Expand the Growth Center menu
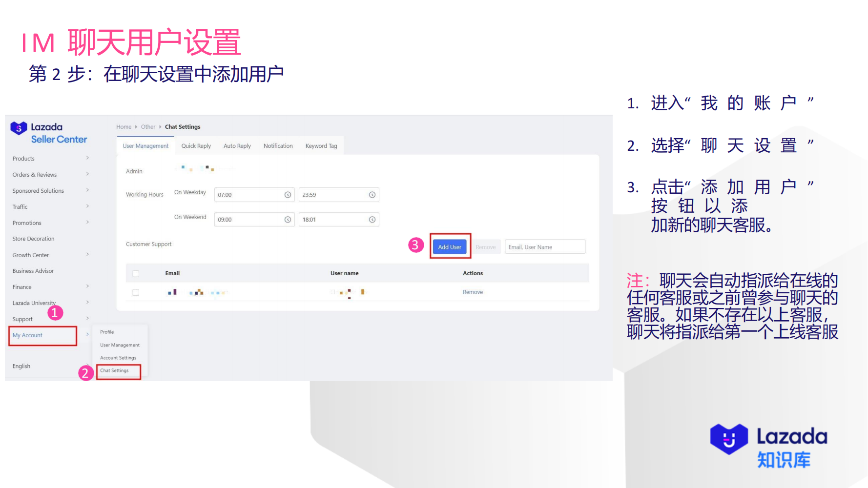 pos(50,255)
